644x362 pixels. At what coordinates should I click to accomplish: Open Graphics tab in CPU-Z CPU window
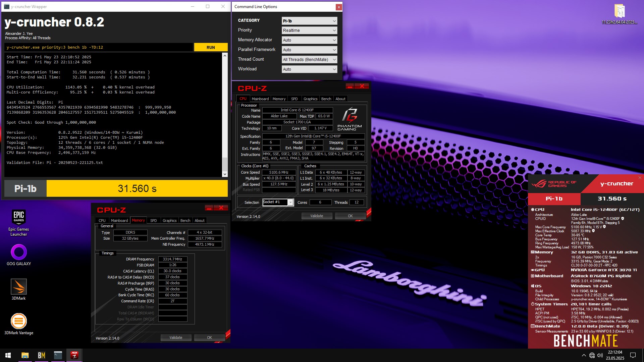point(310,99)
